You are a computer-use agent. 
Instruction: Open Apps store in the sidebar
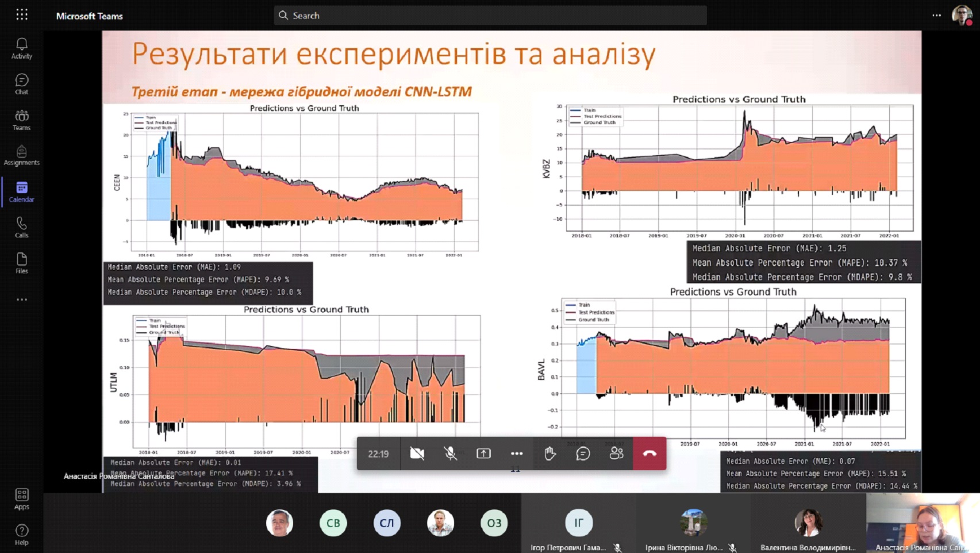[x=22, y=499]
